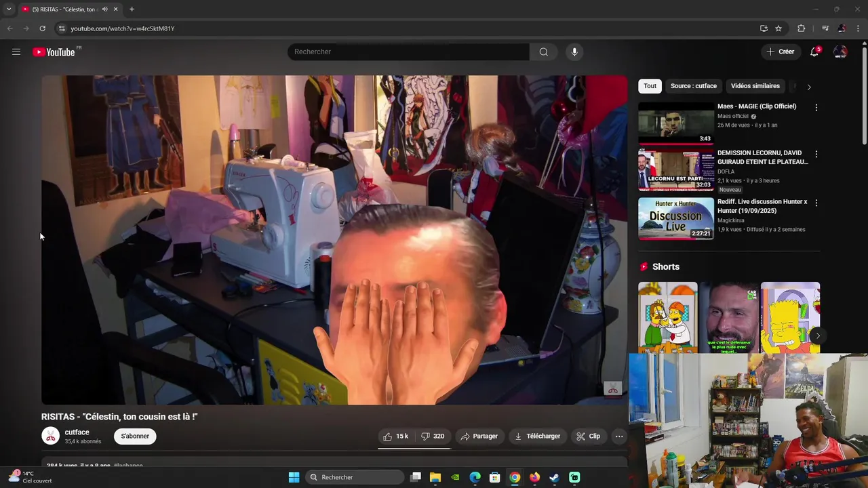Screen dimensions: 868x488
Task: Subscribe to the cutface channel
Action: click(135, 436)
